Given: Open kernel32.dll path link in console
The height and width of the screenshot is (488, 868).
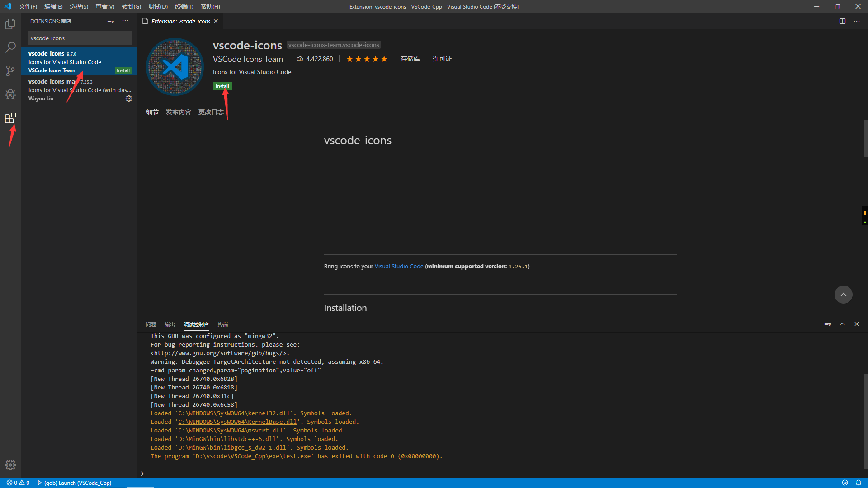Looking at the screenshot, I should pyautogui.click(x=234, y=413).
